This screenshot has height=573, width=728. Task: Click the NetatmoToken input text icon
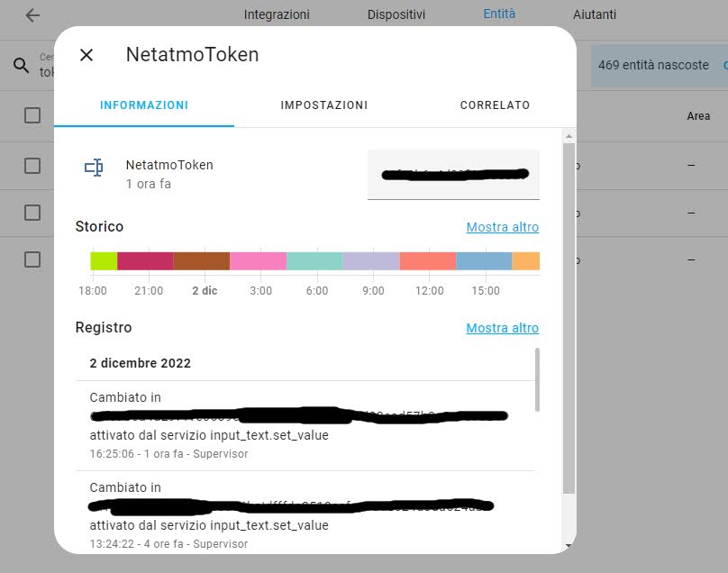pyautogui.click(x=94, y=168)
